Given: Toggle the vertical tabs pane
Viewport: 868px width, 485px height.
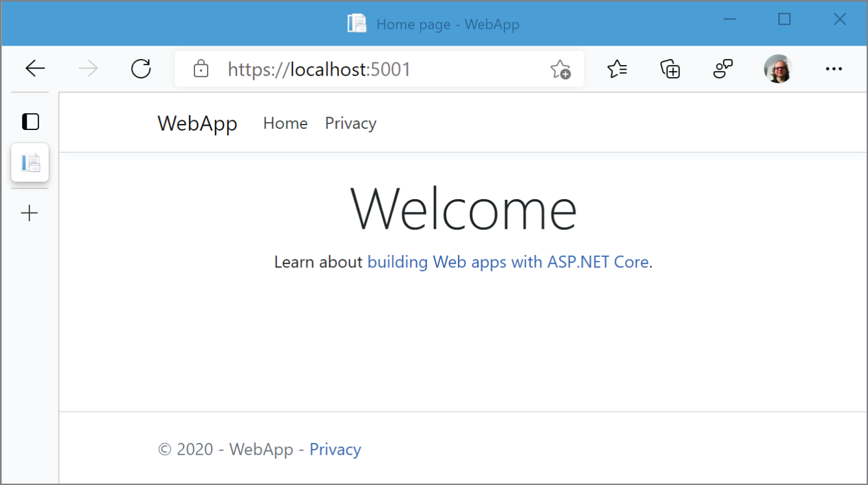Looking at the screenshot, I should pyautogui.click(x=29, y=122).
